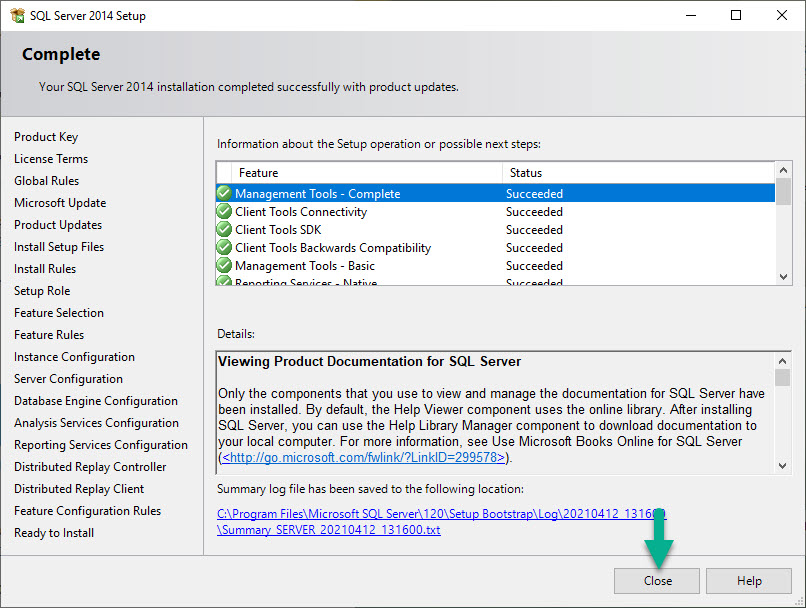This screenshot has width=806, height=608.
Task: Click the feature list scrollbar thumb
Action: [x=783, y=192]
